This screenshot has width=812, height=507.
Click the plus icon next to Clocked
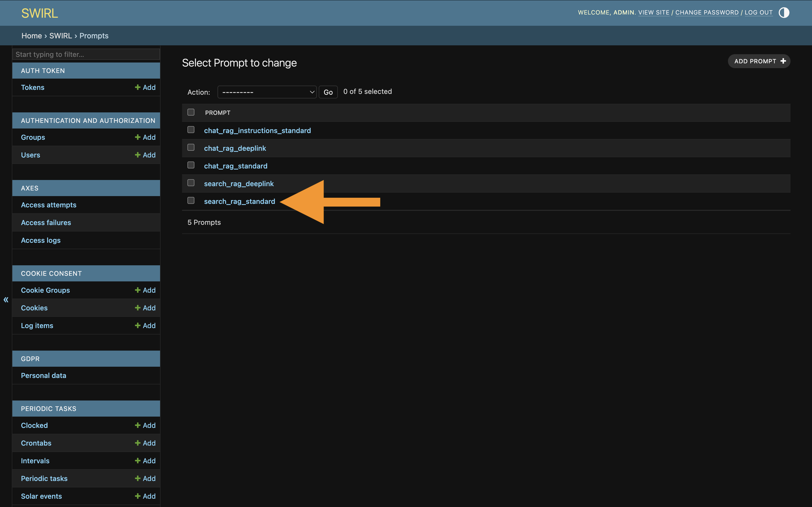[138, 425]
